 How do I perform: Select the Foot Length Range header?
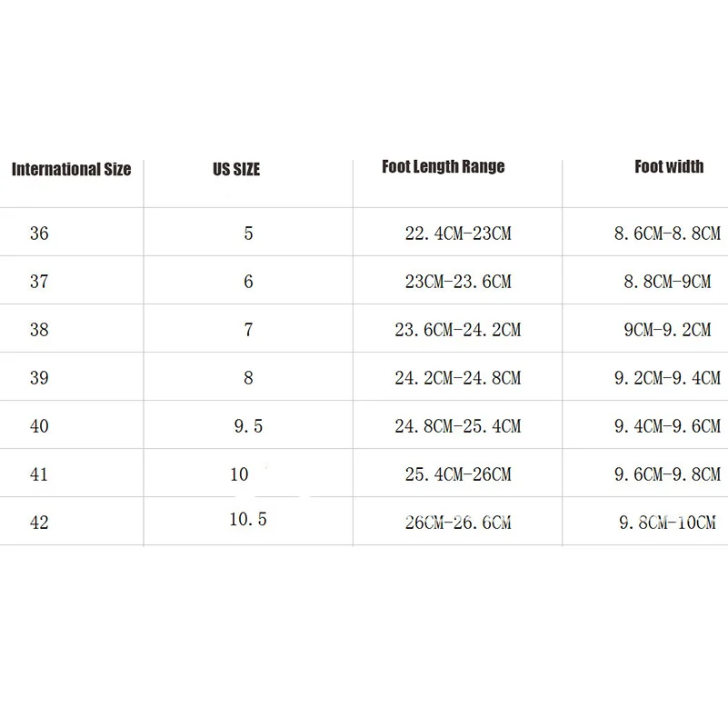443,166
